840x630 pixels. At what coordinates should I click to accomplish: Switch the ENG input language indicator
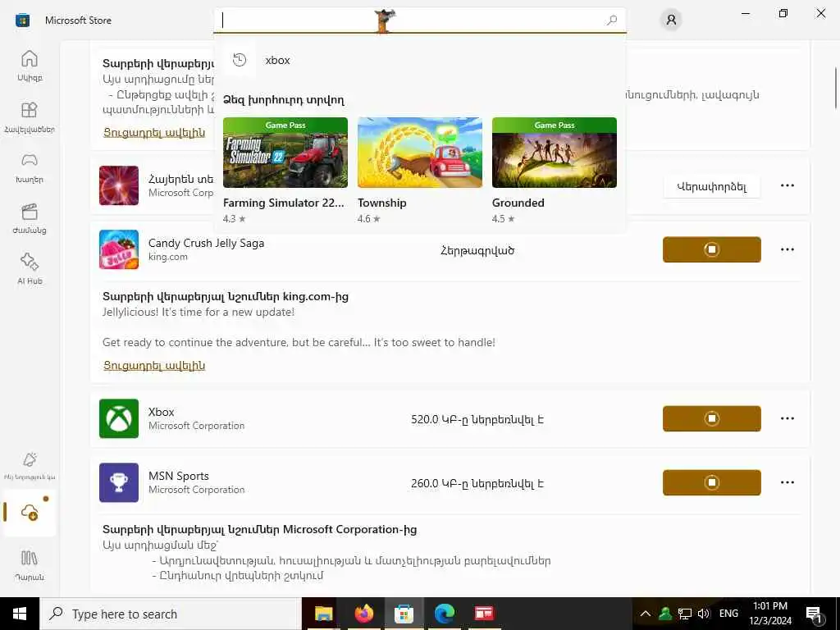728,614
